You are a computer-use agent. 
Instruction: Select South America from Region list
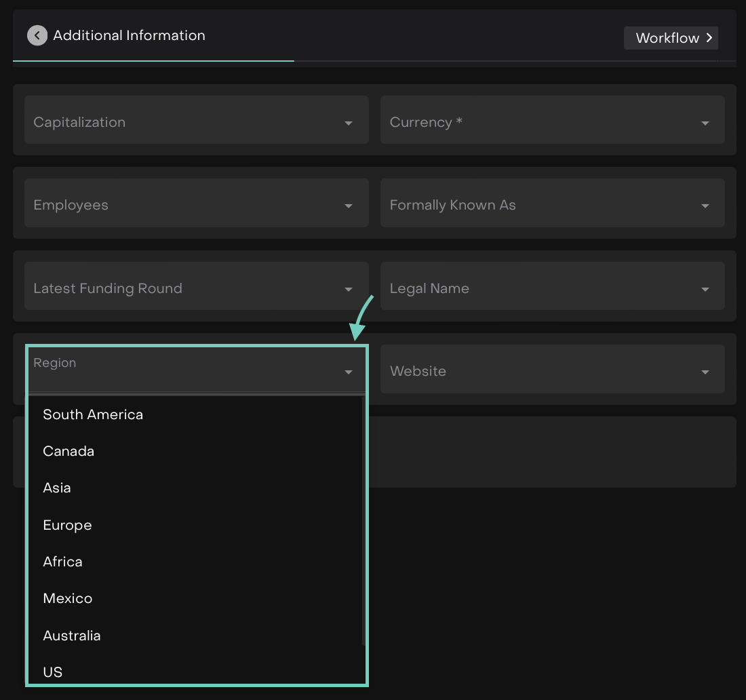(93, 414)
